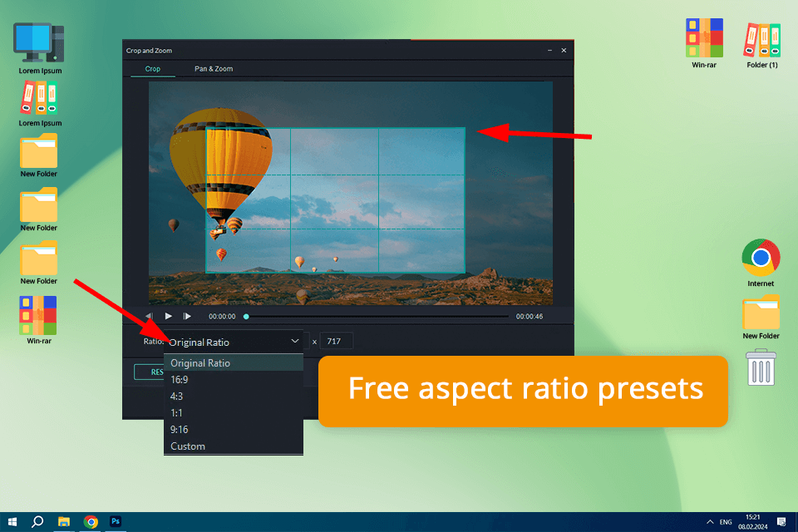Image resolution: width=798 pixels, height=532 pixels.
Task: Click the playhead on the preview timeline
Action: [x=246, y=316]
